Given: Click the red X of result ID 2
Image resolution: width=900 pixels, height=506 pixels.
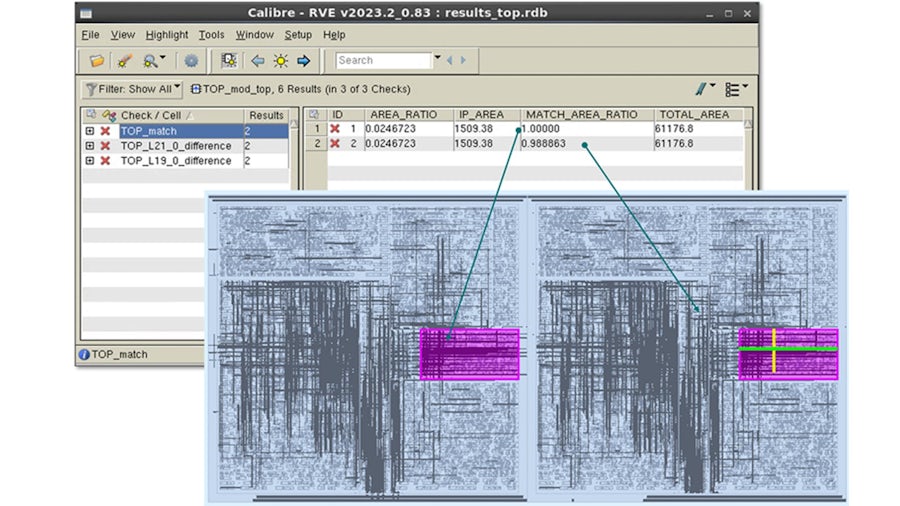Looking at the screenshot, I should pyautogui.click(x=335, y=143).
